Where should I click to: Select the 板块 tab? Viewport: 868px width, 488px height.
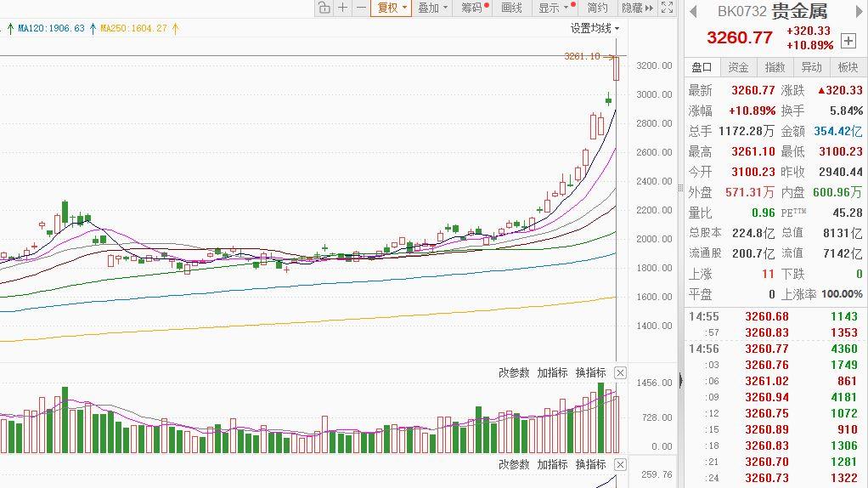click(x=848, y=67)
